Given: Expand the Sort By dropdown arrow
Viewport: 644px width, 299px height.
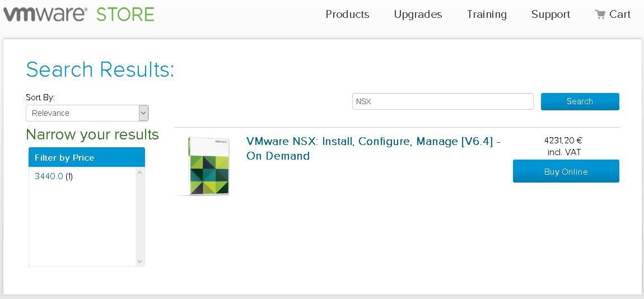Looking at the screenshot, I should tap(144, 113).
